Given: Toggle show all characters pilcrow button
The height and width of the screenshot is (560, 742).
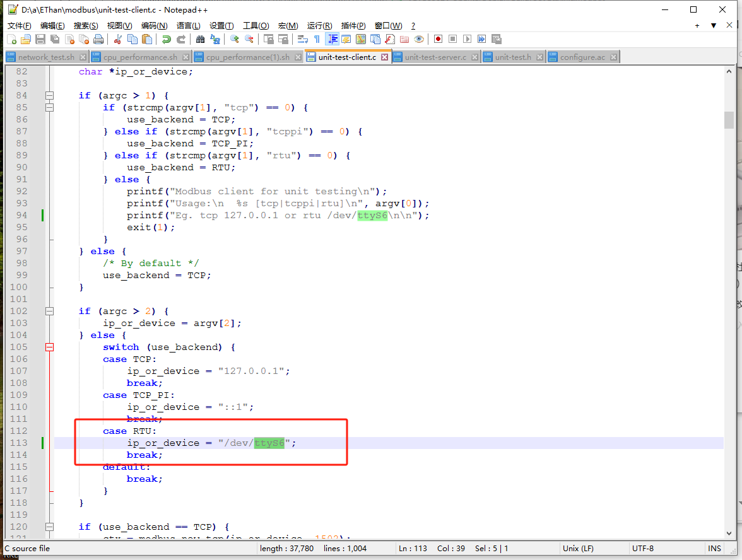Looking at the screenshot, I should click(317, 39).
